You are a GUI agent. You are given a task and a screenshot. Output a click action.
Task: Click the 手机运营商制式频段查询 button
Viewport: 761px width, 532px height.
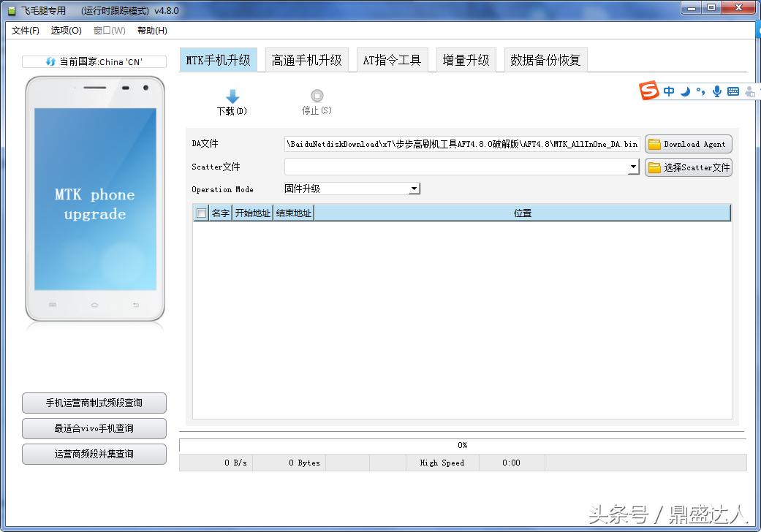click(x=94, y=403)
